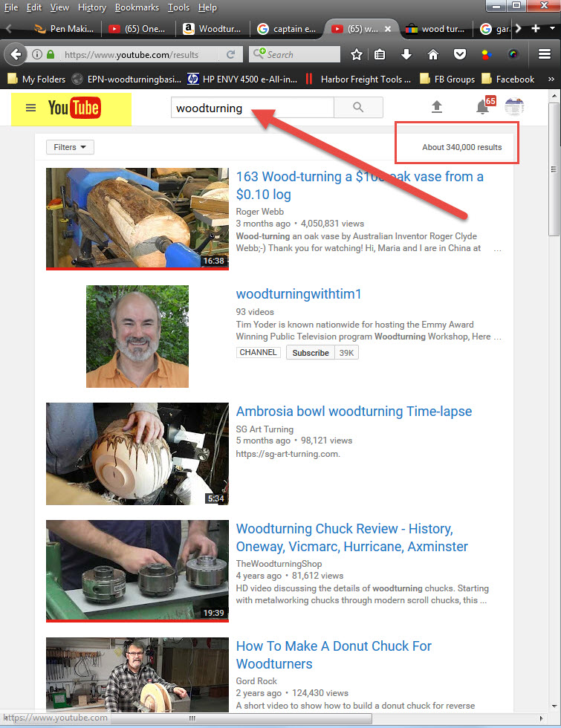Screen dimensions: 561x728
Task: Open Woodturning Chuck Review video title
Action: tap(351, 538)
